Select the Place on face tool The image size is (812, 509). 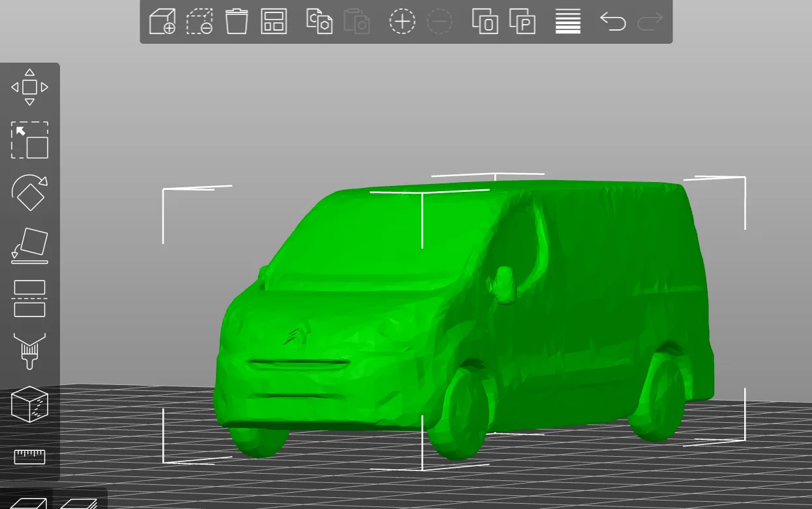click(x=30, y=245)
